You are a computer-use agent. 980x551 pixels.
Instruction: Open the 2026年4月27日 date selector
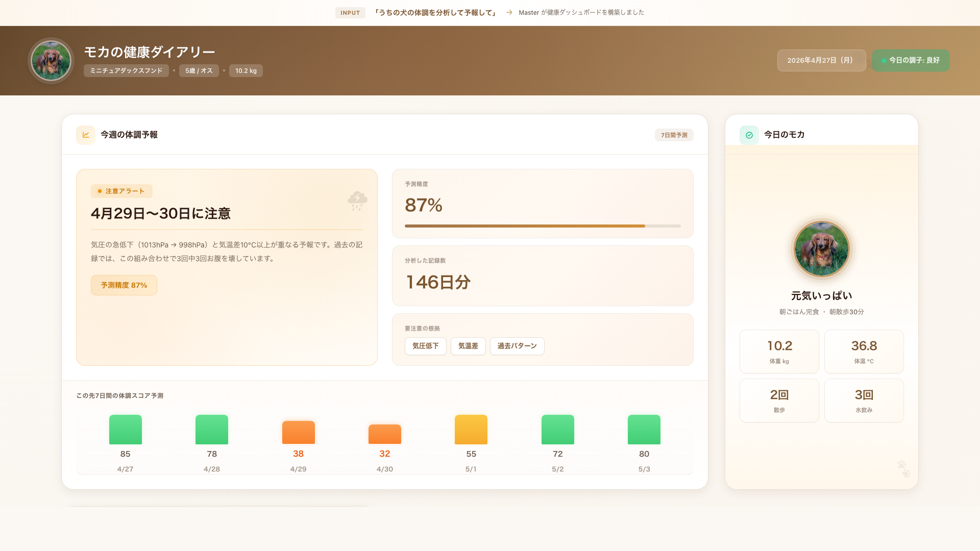click(821, 60)
